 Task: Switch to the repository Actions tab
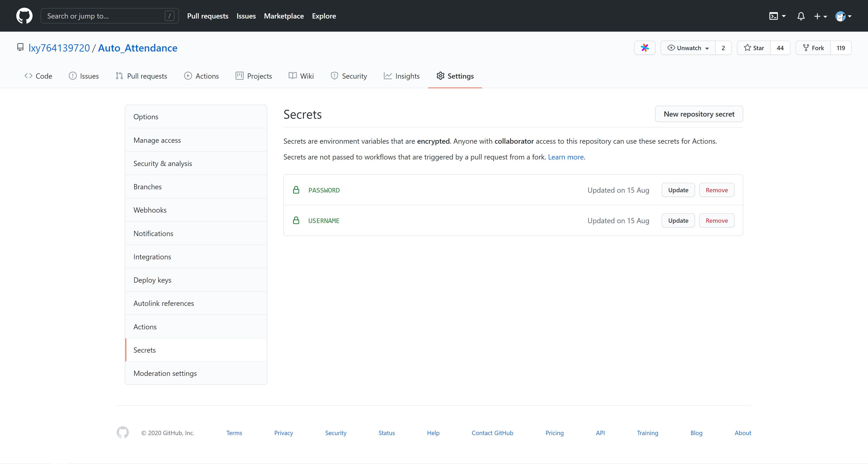pos(201,76)
